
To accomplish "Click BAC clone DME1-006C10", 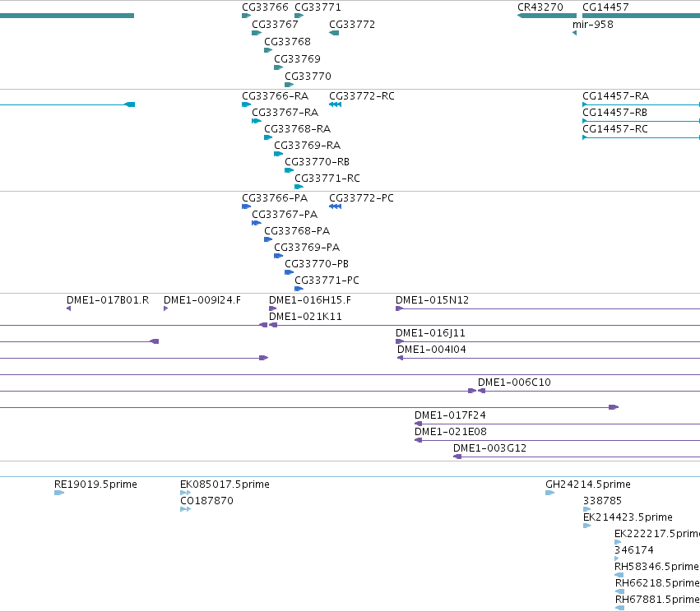I will [x=514, y=383].
